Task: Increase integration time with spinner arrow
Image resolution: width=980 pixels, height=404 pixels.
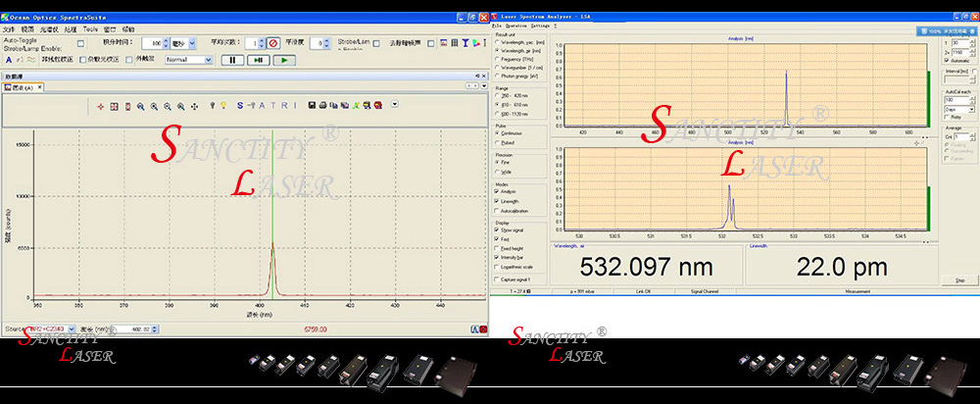Action: click(x=167, y=40)
